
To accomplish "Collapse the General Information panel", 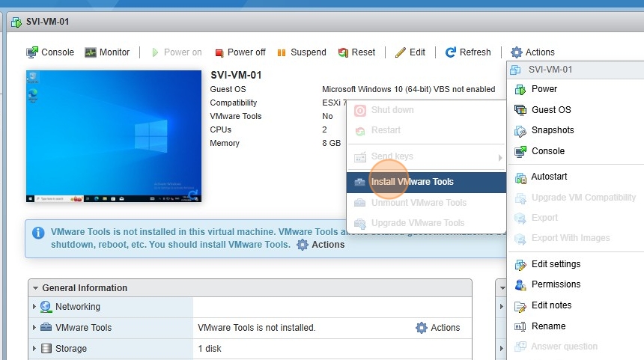I will (35, 288).
